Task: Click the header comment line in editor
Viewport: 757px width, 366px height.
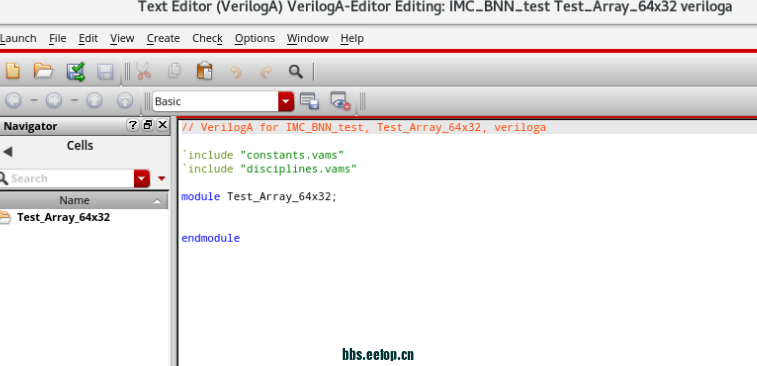Action: pos(364,127)
